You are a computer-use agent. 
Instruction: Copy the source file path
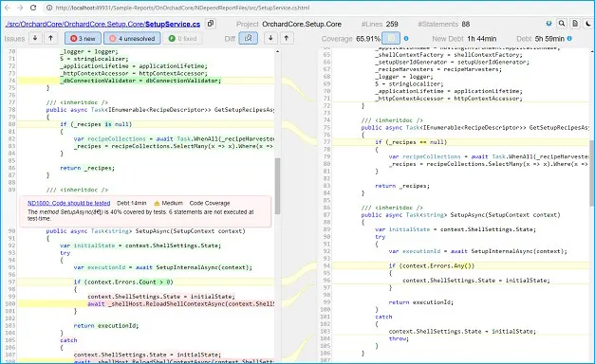coord(211,24)
